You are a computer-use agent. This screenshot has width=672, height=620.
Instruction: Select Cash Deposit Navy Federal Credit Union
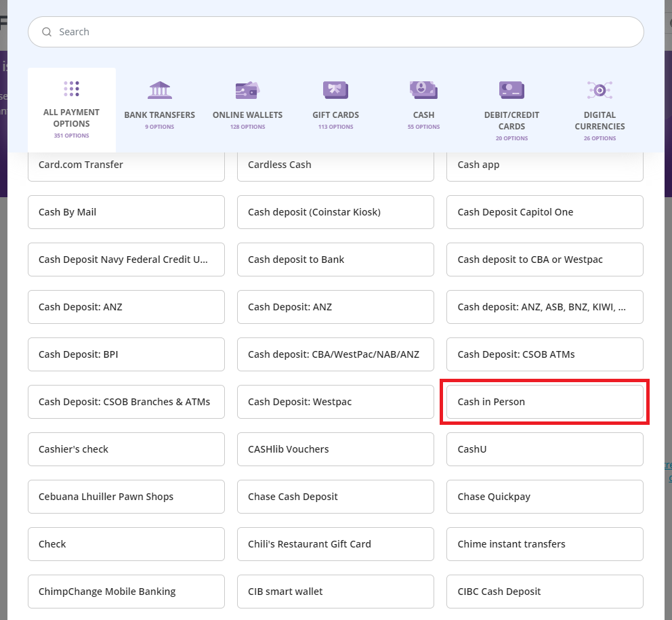tap(126, 260)
